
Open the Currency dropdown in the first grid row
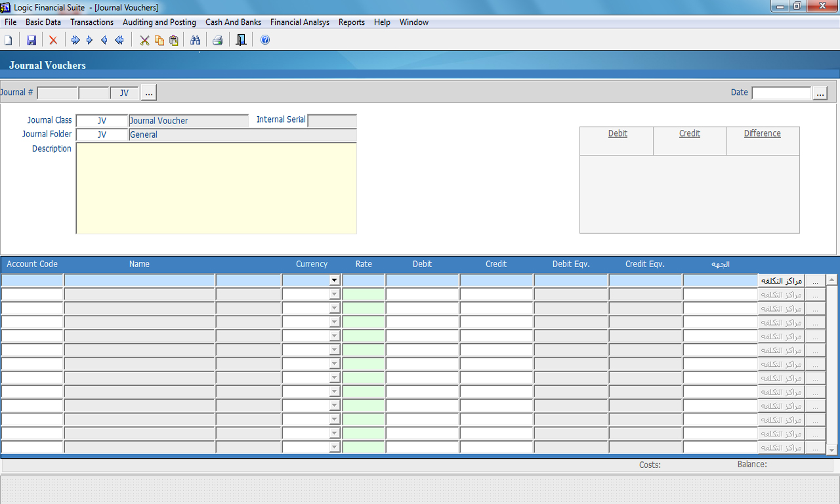pos(334,280)
